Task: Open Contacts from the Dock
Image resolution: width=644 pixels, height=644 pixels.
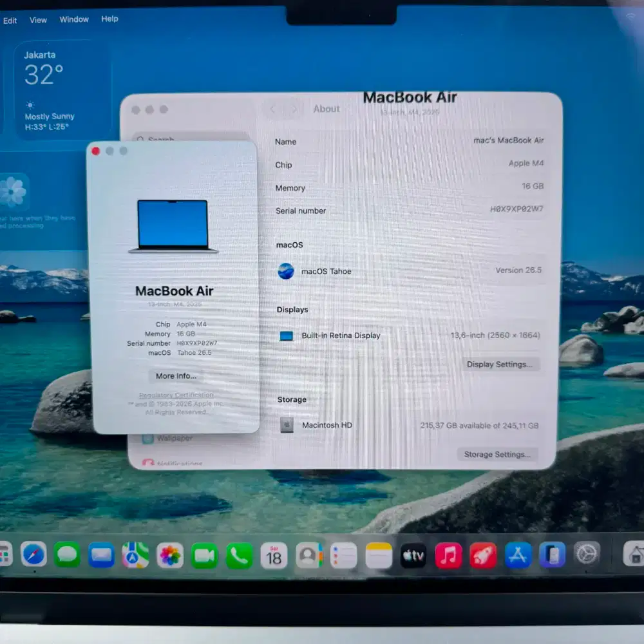Action: pos(309,556)
